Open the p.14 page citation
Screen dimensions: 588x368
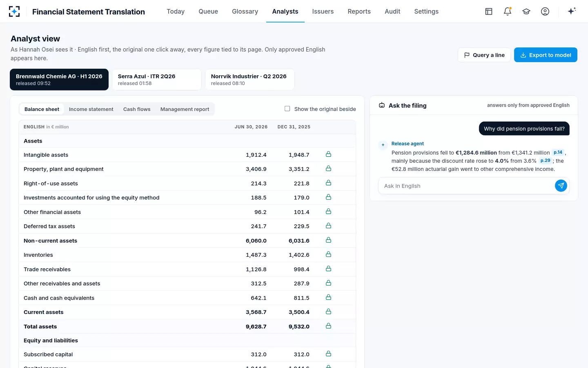[558, 152]
